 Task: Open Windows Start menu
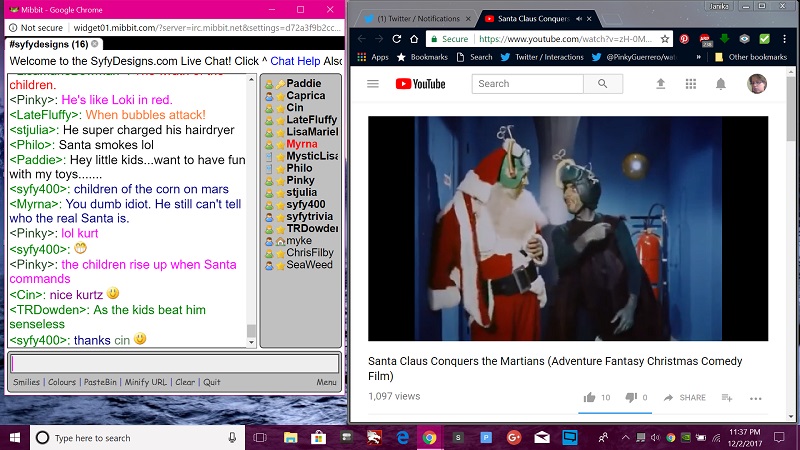[14, 438]
